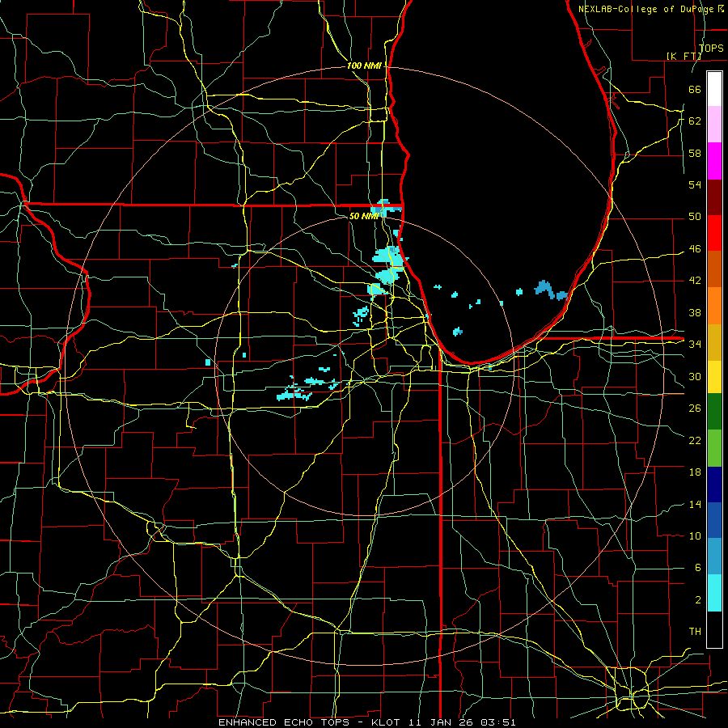The height and width of the screenshot is (728, 728).
Task: Select the bright red legend swatch
Action: (x=714, y=233)
